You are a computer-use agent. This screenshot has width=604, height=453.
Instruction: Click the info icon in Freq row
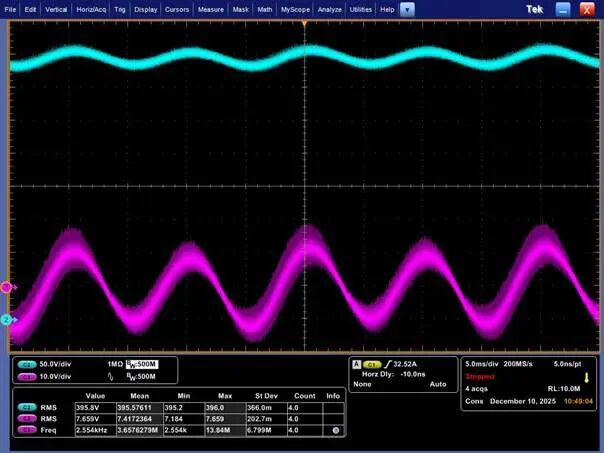(335, 430)
